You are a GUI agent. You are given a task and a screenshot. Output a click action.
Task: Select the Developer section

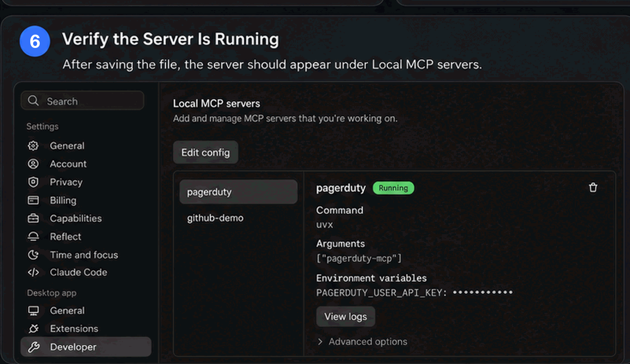coord(86,347)
